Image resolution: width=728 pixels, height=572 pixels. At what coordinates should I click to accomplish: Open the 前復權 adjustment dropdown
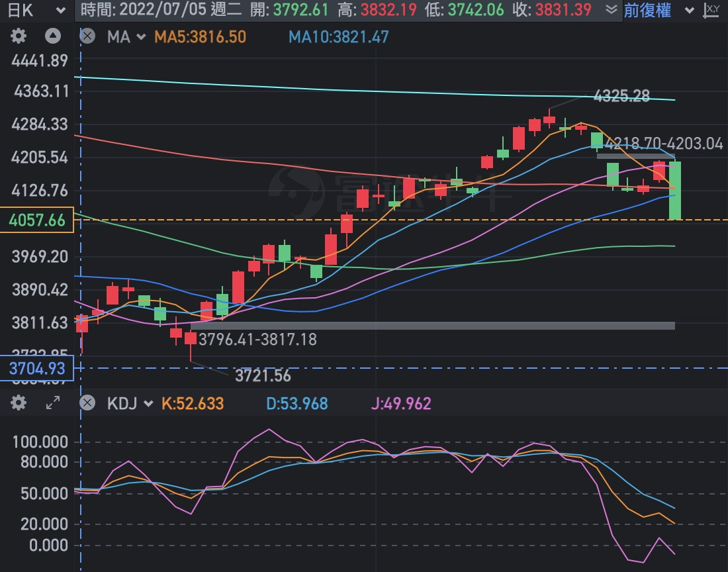pyautogui.click(x=659, y=10)
